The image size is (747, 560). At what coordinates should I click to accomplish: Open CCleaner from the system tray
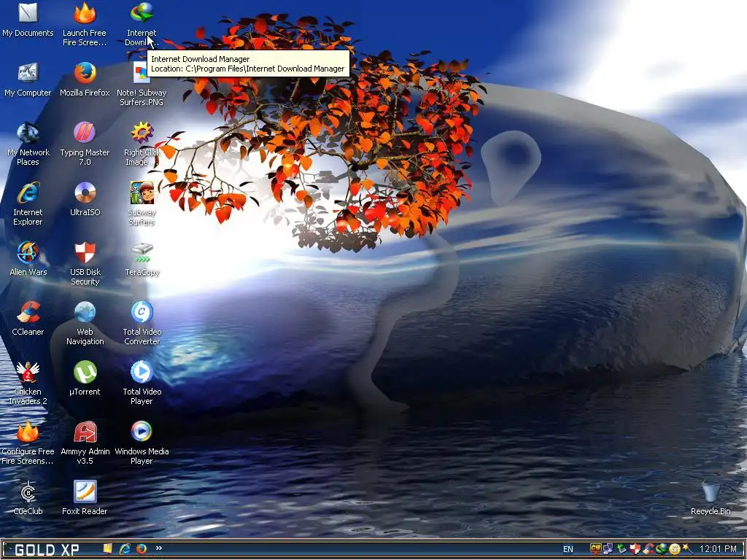[649, 548]
